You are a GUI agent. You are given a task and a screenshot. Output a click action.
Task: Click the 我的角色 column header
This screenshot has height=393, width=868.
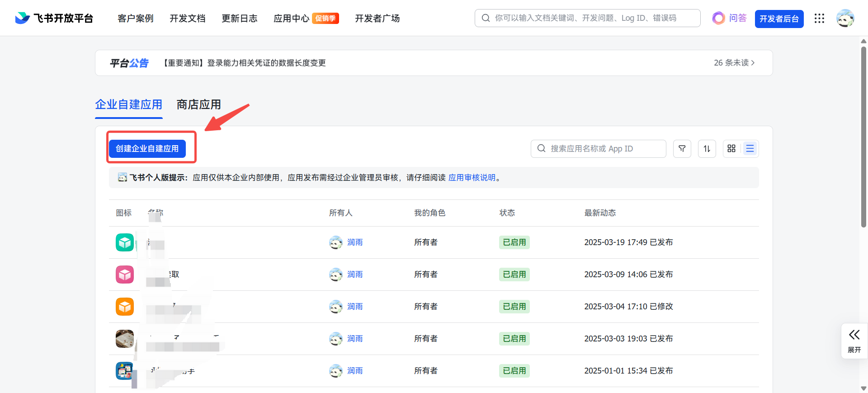(429, 213)
